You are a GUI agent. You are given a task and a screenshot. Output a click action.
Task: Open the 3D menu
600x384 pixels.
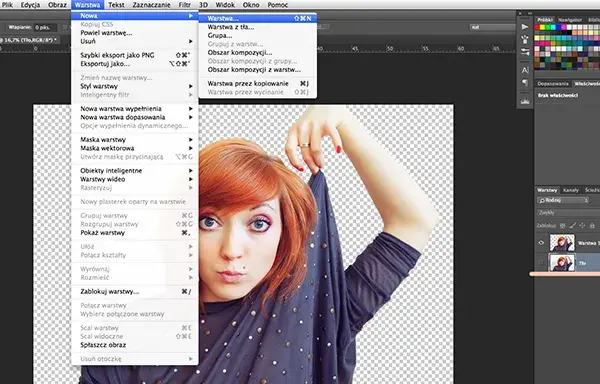204,5
